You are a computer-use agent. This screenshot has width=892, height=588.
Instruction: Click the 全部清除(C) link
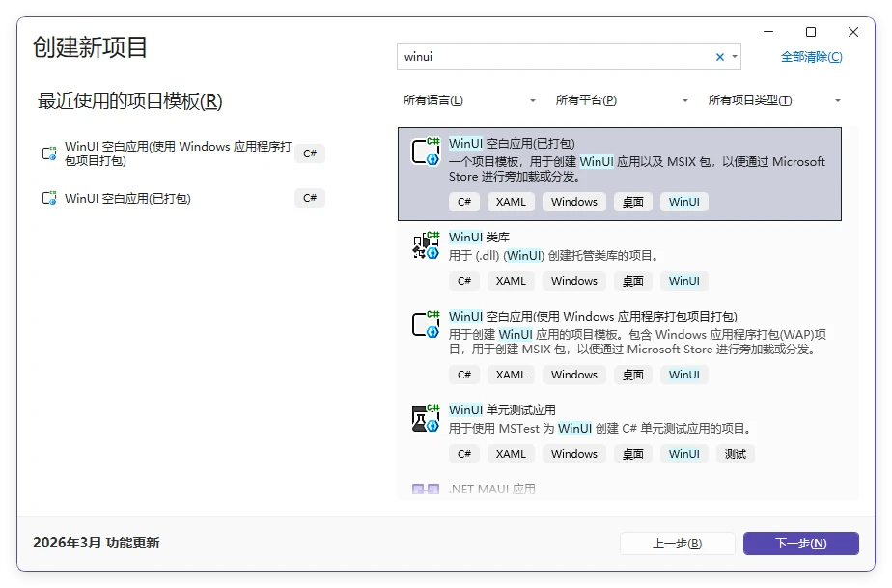811,57
